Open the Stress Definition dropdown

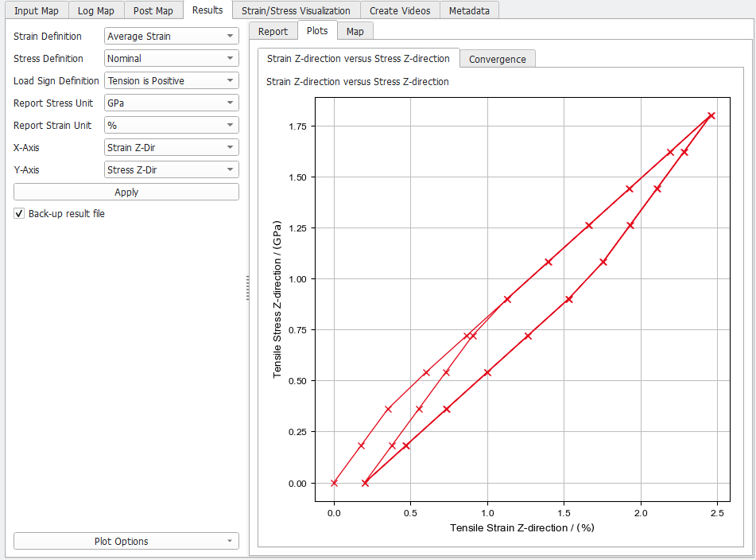click(x=172, y=58)
